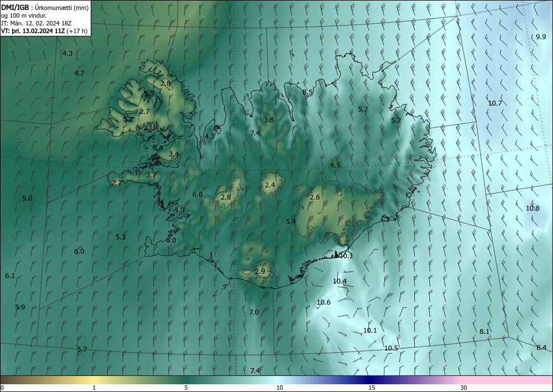Click the init time 'IT: Mán. 12. 02. 2024 18Z'
The width and height of the screenshot is (553, 392).
pos(36,23)
